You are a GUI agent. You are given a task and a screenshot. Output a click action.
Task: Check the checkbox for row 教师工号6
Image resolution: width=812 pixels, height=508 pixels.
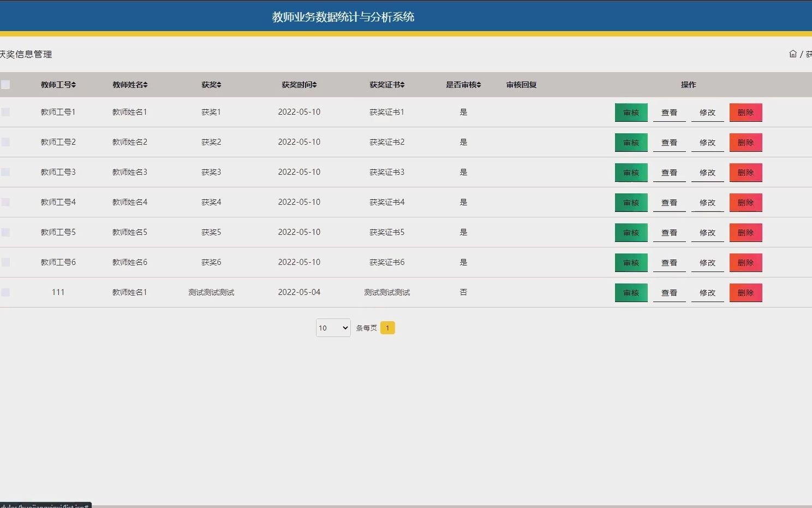(x=5, y=262)
